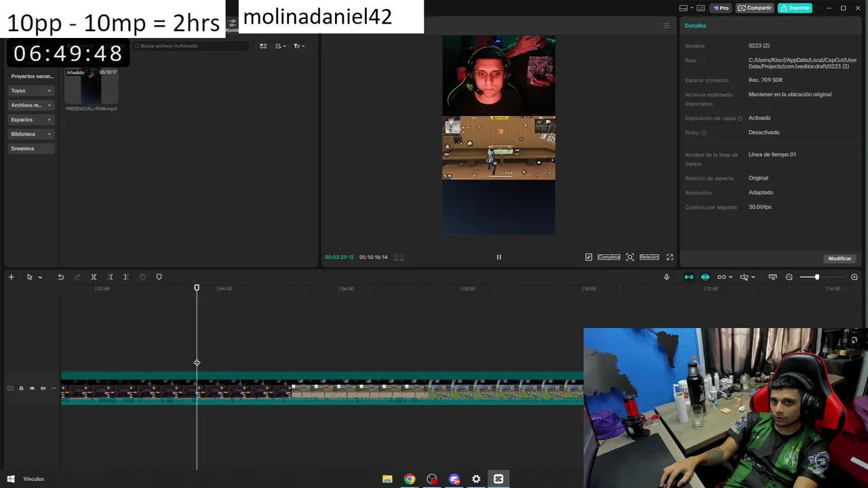Open the media filter dropdown
Viewport: 868px width, 488px height.
pyautogui.click(x=299, y=46)
